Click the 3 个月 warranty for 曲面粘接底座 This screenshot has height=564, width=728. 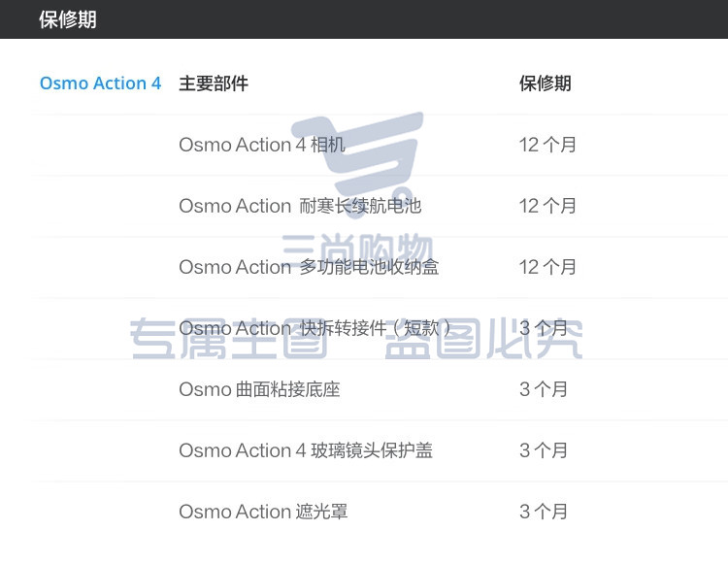[544, 389]
